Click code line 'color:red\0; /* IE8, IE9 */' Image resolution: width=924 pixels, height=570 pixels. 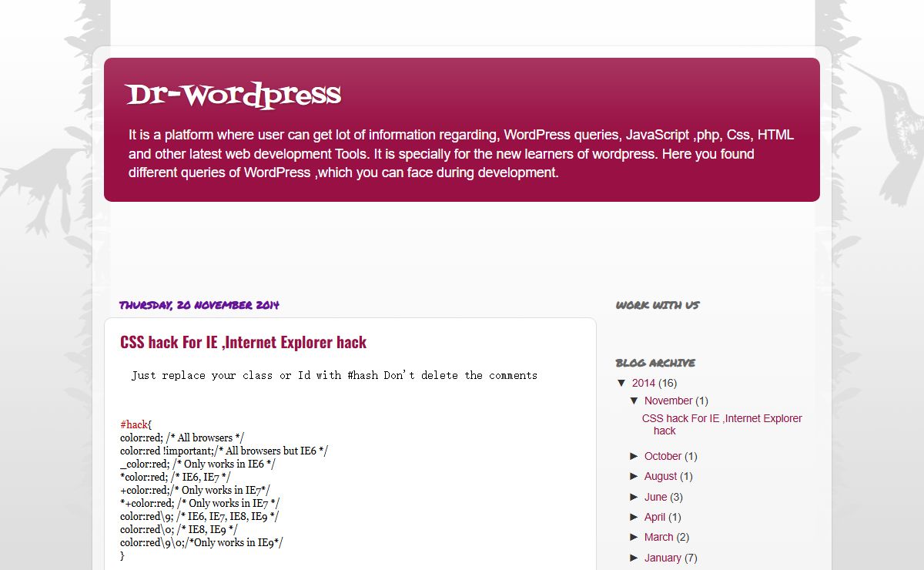point(179,529)
